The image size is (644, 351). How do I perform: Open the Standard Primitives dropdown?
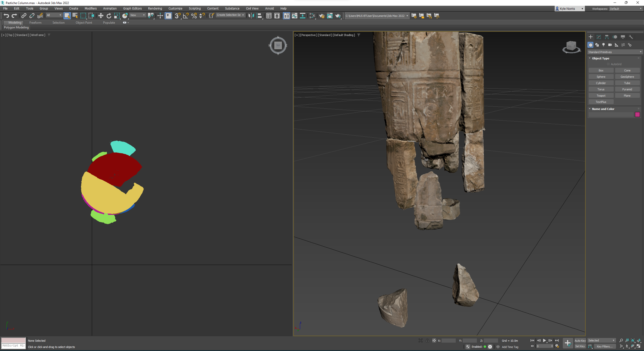(615, 52)
